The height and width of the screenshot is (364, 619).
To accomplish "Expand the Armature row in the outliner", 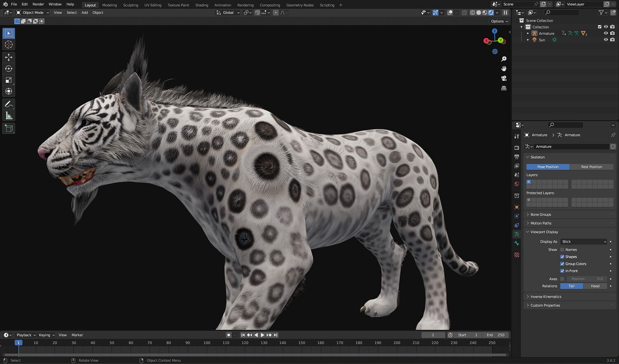I will [x=528, y=33].
